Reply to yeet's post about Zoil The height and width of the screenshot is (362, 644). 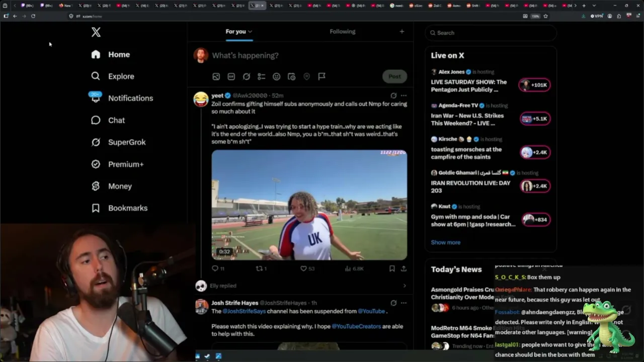tap(215, 268)
